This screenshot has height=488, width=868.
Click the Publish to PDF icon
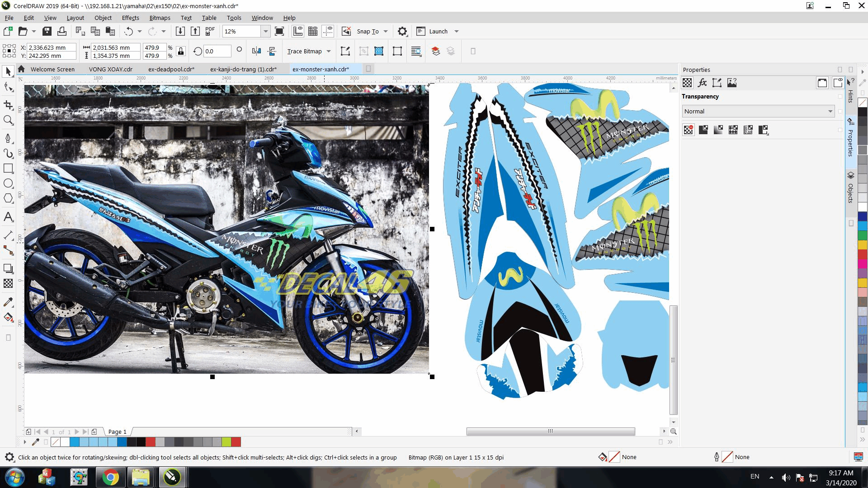(x=210, y=31)
